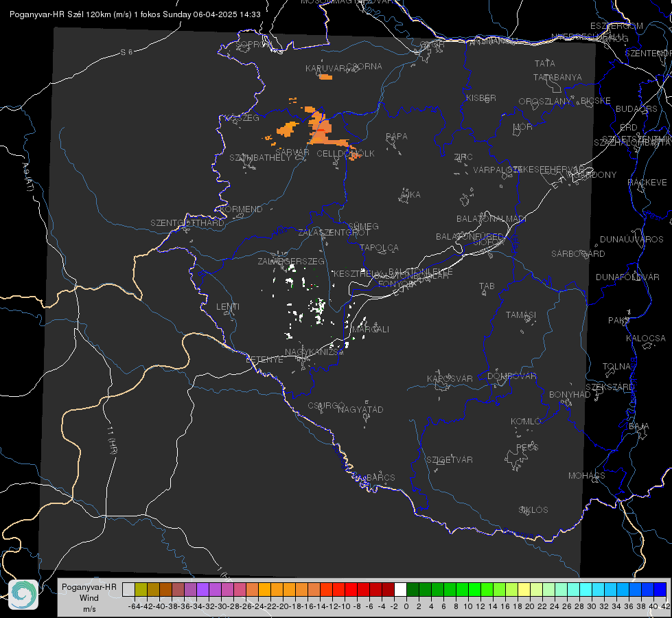This screenshot has width=672, height=618.
Task: Click the RÁCKEVE city label
Action: [647, 183]
